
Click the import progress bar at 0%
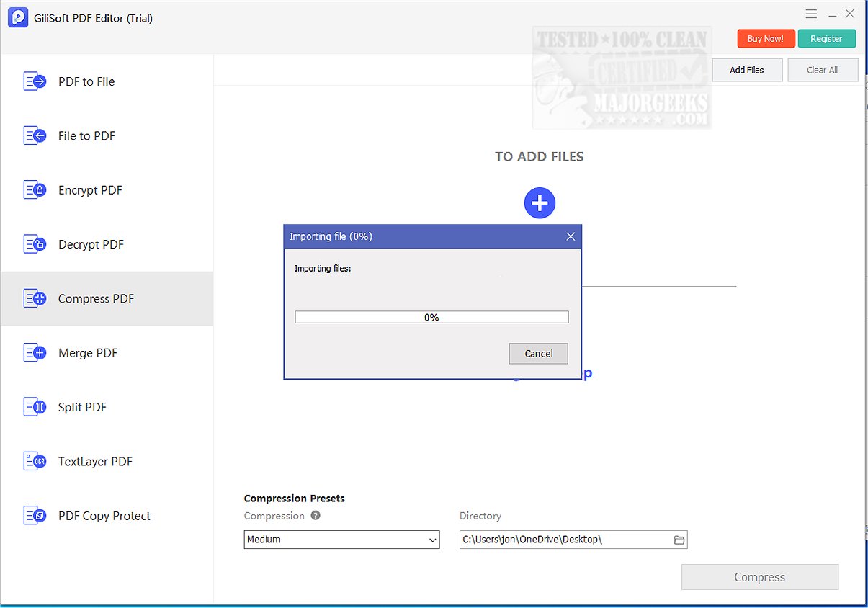tap(431, 317)
